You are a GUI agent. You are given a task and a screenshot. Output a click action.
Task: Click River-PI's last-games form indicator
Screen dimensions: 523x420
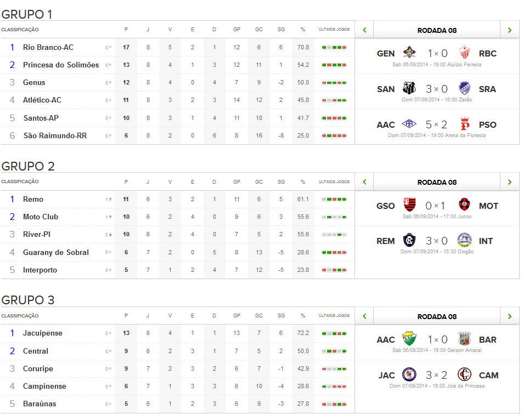click(x=334, y=234)
